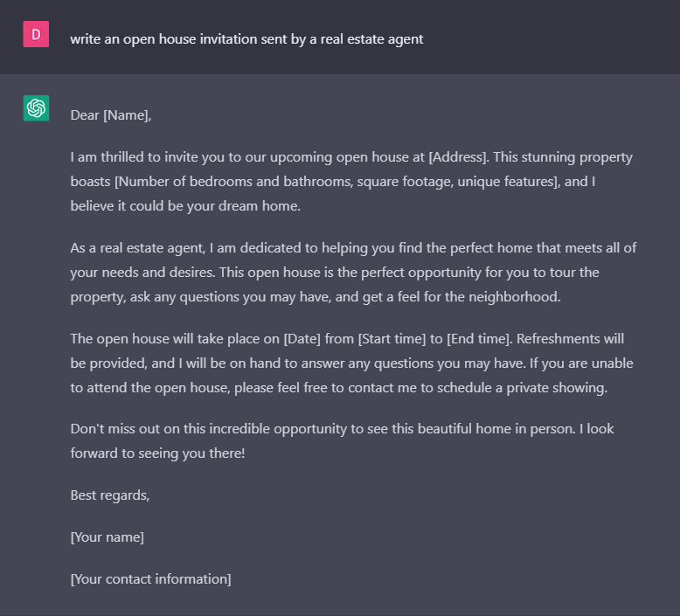This screenshot has height=616, width=680.
Task: Click the pink user avatar "D"
Action: (36, 34)
